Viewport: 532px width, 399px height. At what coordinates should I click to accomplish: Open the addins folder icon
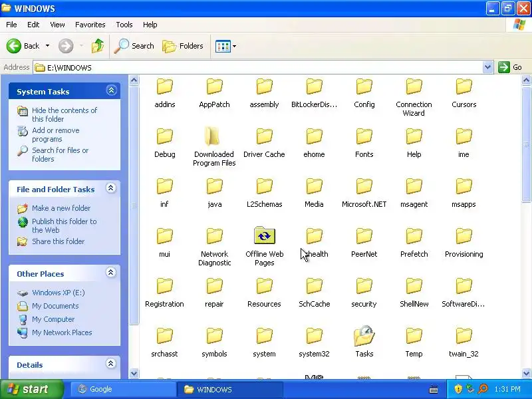click(164, 86)
